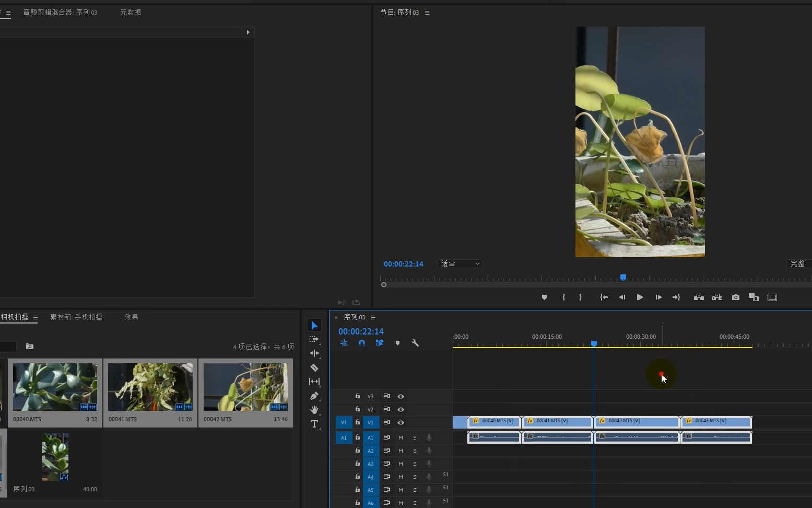Add marker in Program monitor

[x=544, y=297]
